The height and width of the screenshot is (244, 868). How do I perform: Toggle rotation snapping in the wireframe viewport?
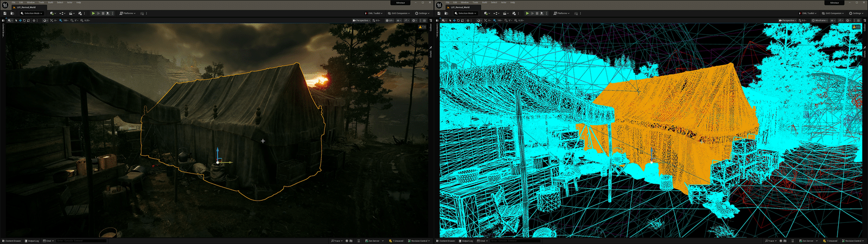coord(506,21)
